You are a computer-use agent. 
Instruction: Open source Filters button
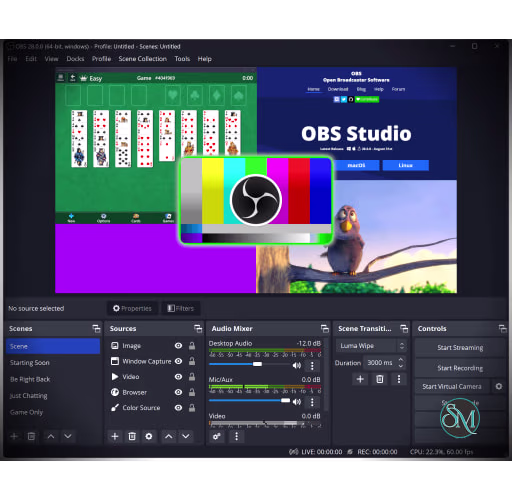point(181,308)
